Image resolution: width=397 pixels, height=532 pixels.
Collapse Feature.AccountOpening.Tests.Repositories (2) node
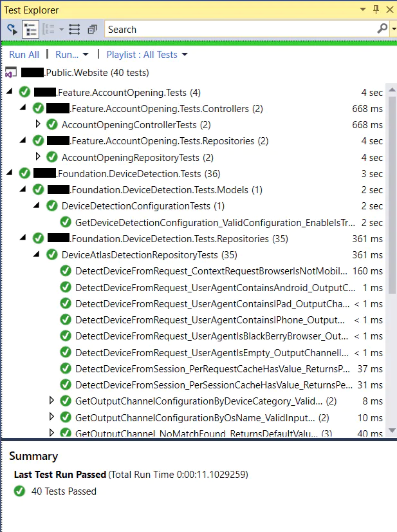pos(23,140)
